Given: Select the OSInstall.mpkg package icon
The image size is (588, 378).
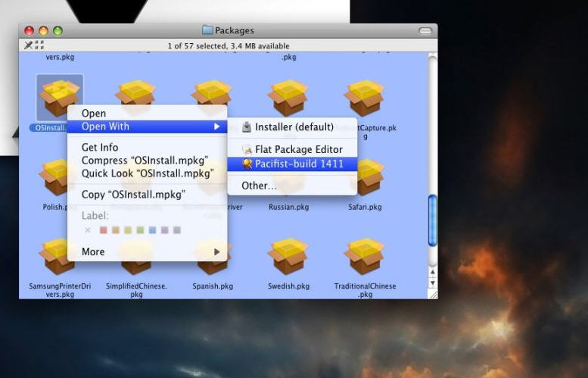Looking at the screenshot, I should (x=60, y=98).
